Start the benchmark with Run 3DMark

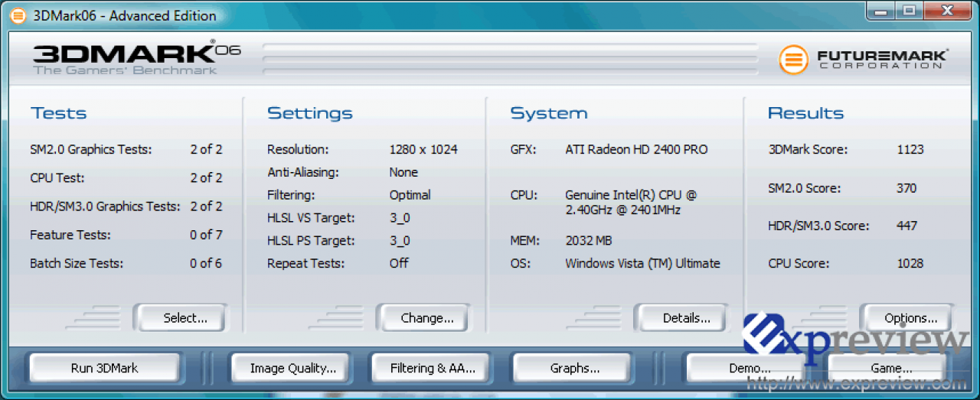click(104, 368)
